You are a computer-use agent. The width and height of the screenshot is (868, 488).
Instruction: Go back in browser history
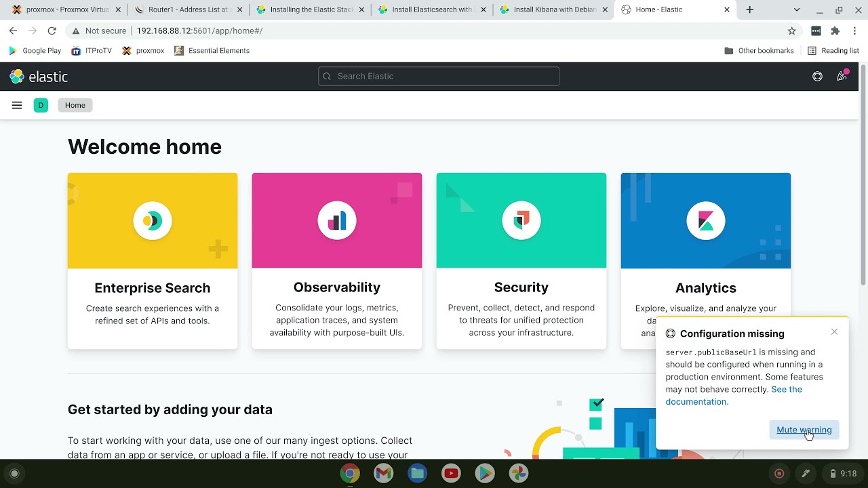[14, 30]
